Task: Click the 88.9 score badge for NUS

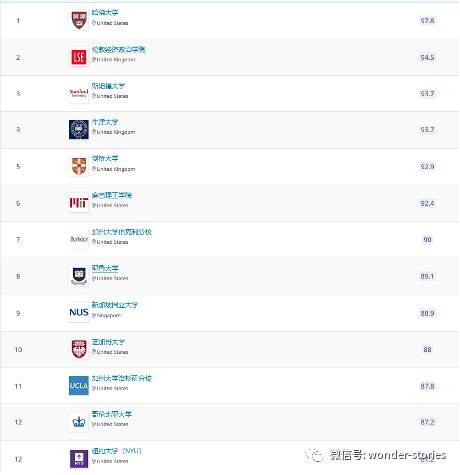Action: tap(427, 313)
